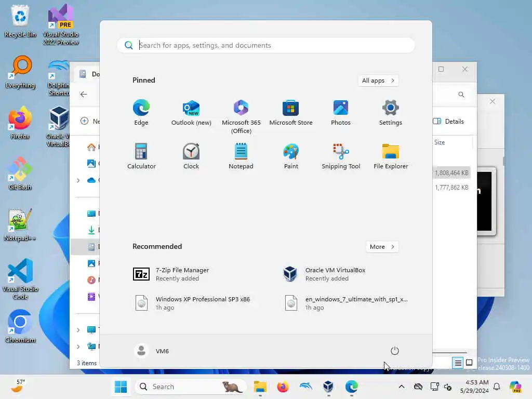Open Music folder in File Explorer sidebar

tap(91, 280)
